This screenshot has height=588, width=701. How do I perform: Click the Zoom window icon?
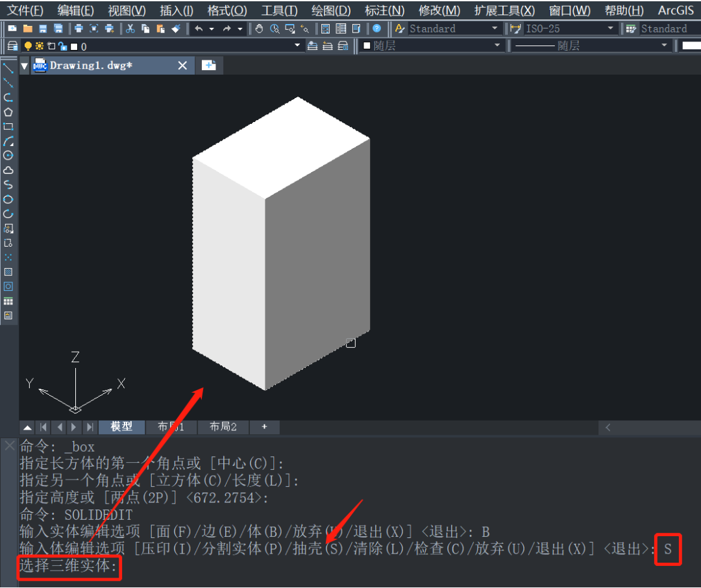289,29
